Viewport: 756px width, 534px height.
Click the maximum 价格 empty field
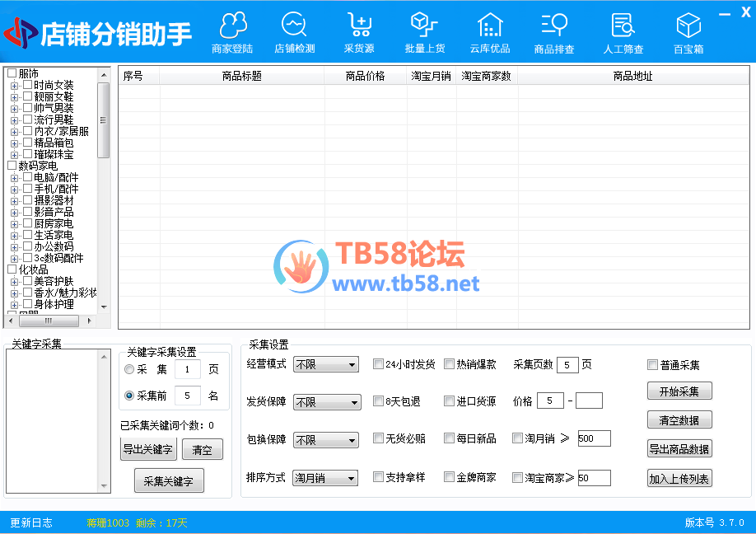tap(589, 400)
